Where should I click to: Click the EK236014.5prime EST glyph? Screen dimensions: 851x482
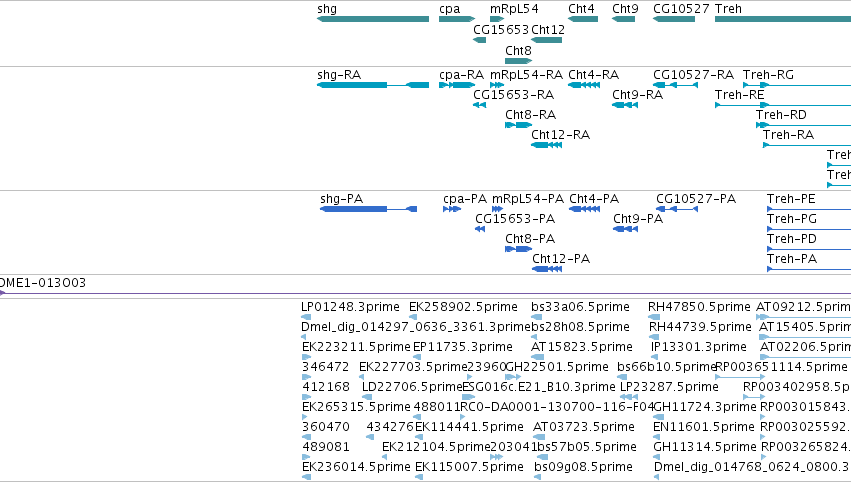click(x=307, y=477)
